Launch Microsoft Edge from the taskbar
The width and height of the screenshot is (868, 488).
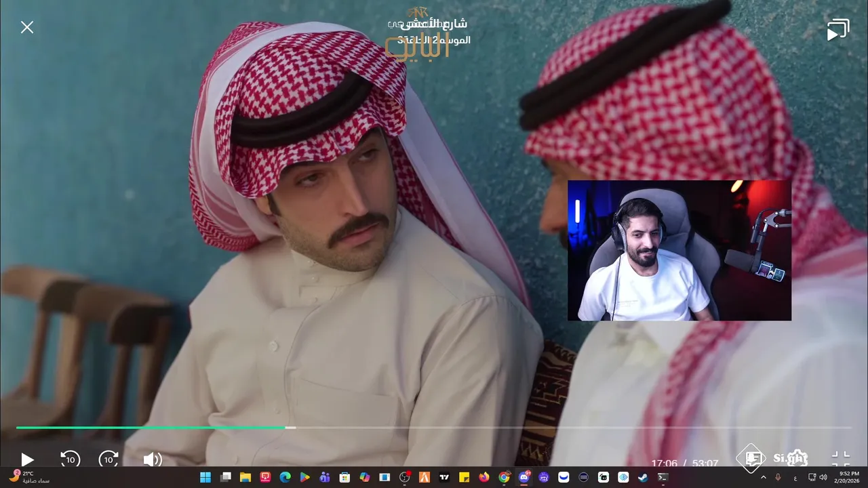[x=285, y=477]
